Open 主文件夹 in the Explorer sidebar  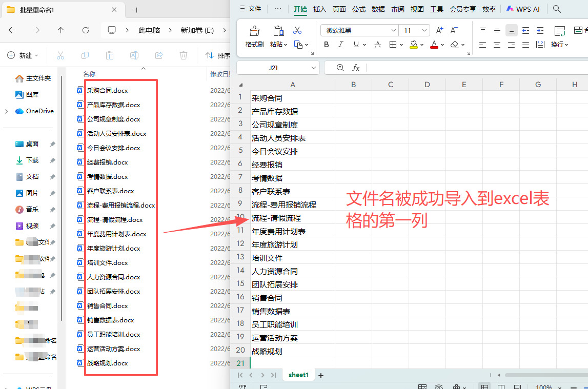coord(33,78)
